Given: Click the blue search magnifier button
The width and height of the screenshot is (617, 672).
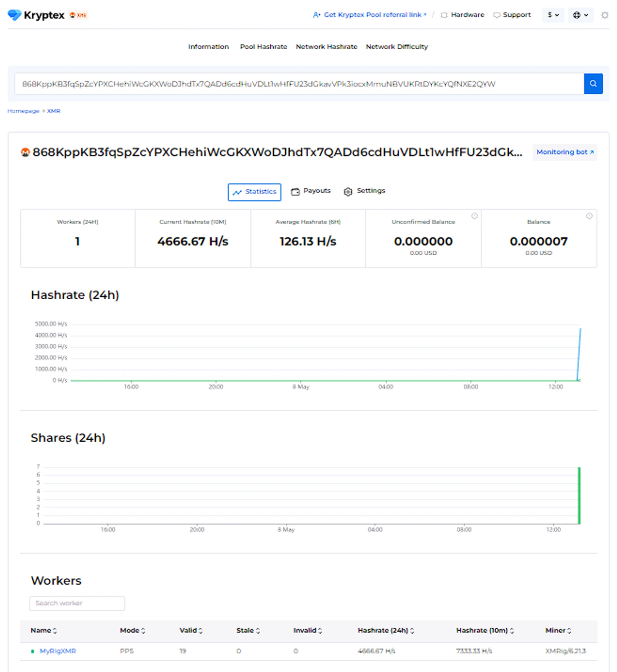Looking at the screenshot, I should pyautogui.click(x=593, y=84).
